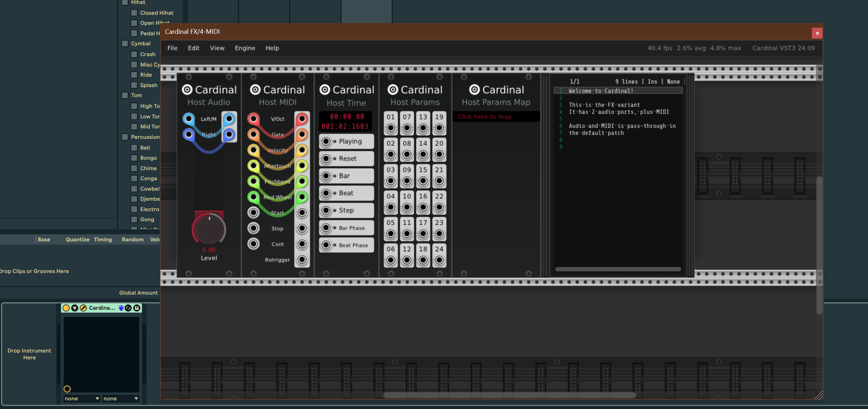Check the Cymbal category checkbox

[x=125, y=44]
